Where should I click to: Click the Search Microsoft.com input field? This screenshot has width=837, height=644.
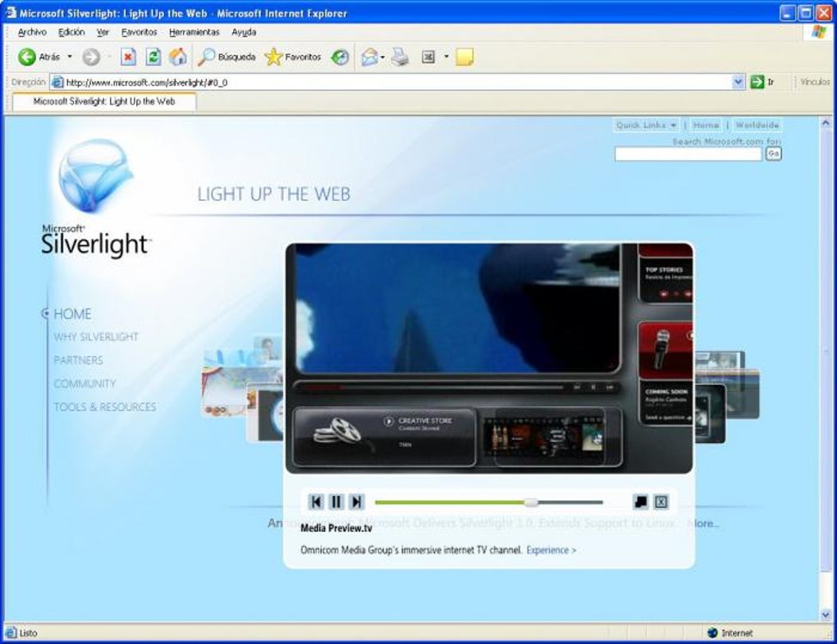[x=688, y=153]
